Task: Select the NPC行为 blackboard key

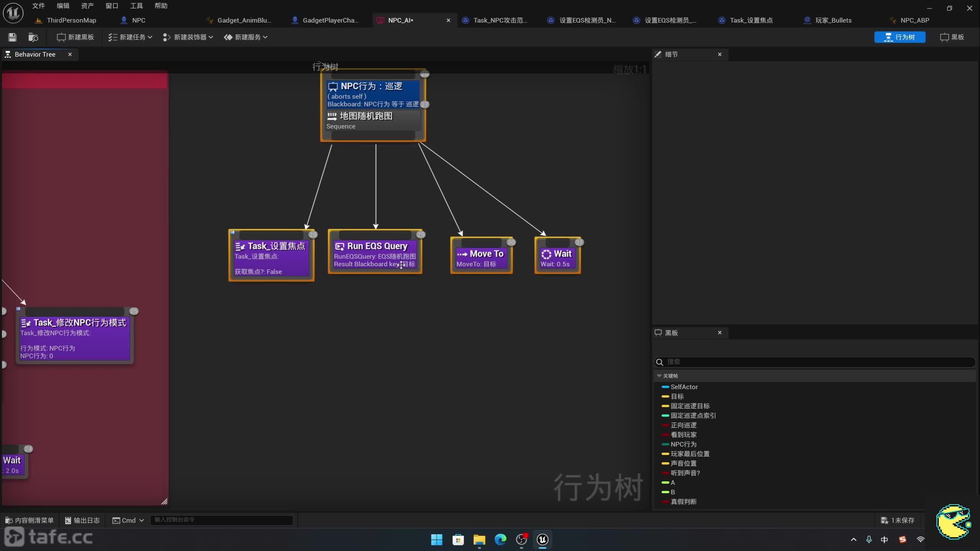Action: [683, 444]
